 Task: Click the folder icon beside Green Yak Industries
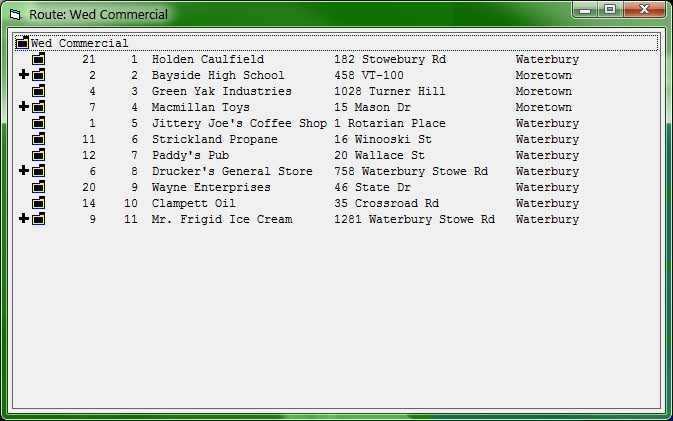point(39,91)
